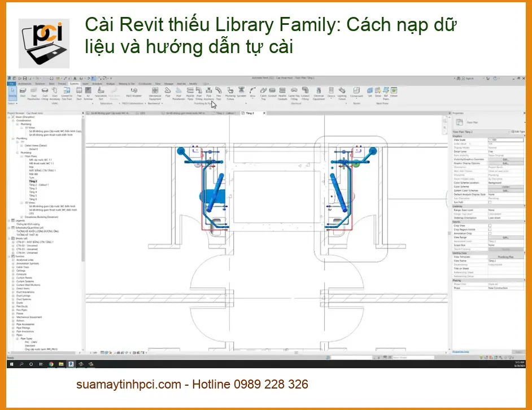Open the Windows Start menu
532x410 pixels.
point(11,364)
